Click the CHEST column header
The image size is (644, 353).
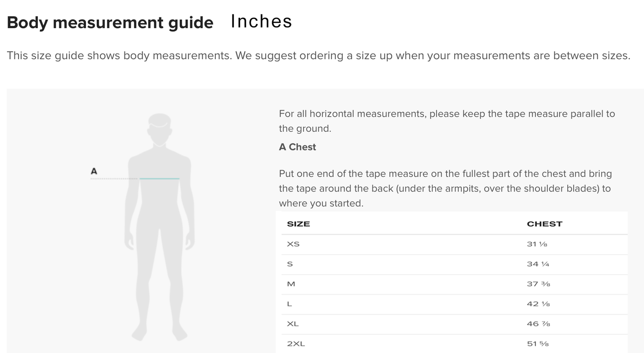click(545, 224)
